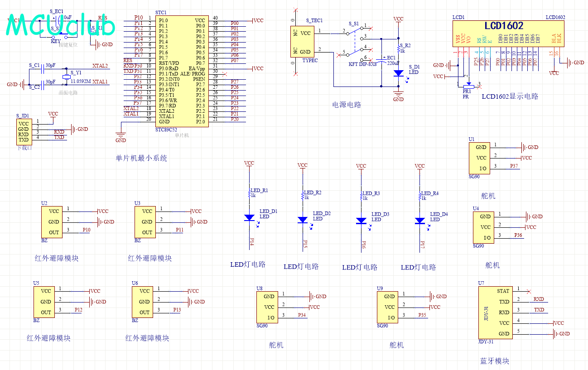Click the 单片机最小系统 caption text
This screenshot has width=588, height=370.
141,158
